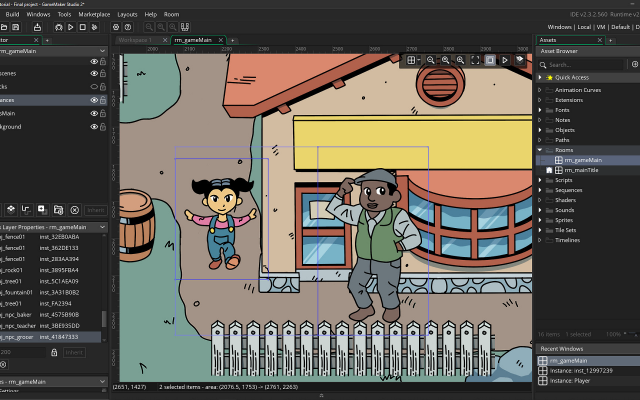Expand the Objects folder arrow

(540, 130)
